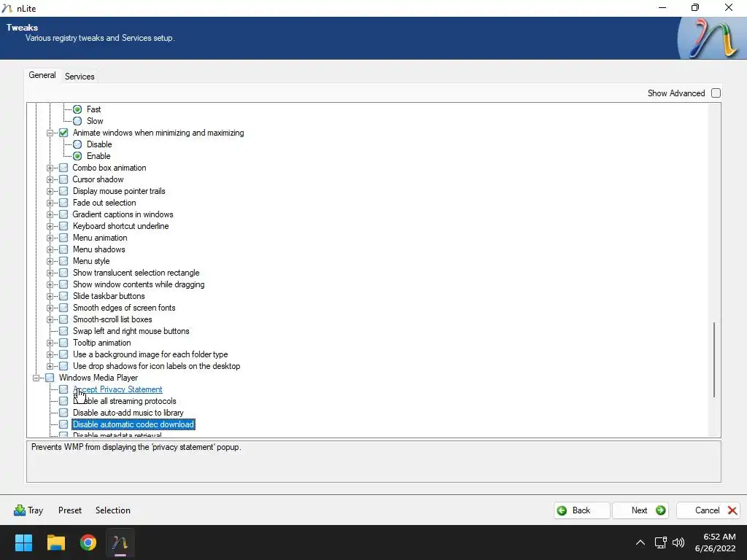Tick Disable automatic codec download checkbox

[x=63, y=424]
